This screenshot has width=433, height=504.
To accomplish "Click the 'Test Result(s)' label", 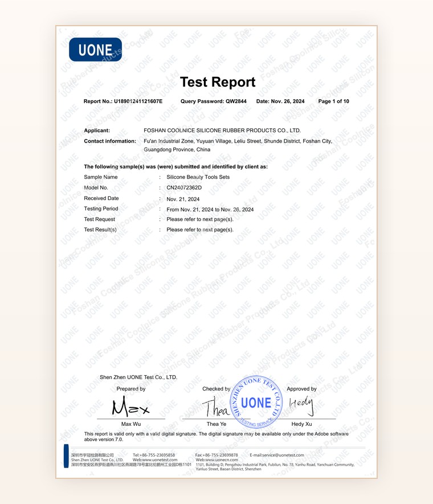I will point(100,230).
